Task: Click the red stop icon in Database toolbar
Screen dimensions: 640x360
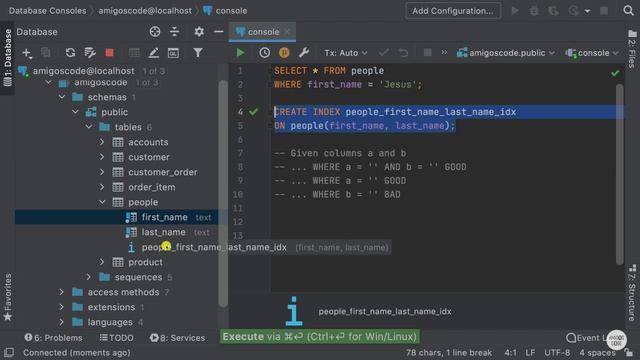Action: [109, 53]
